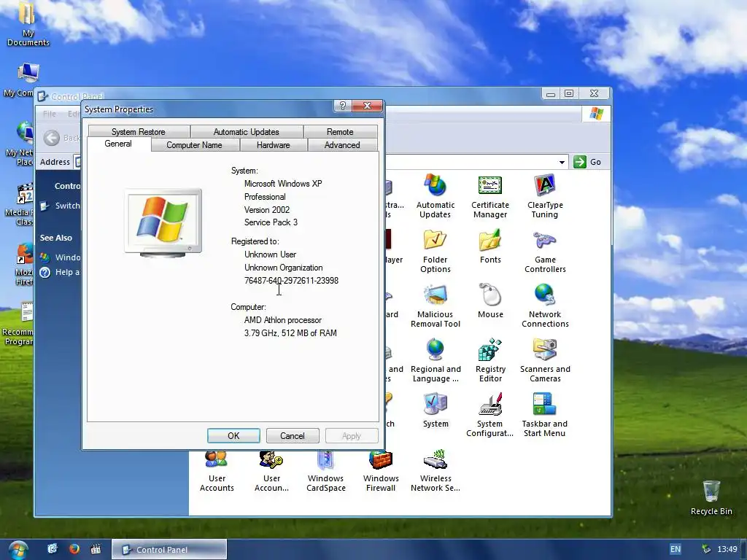Viewport: 747px width, 560px height.
Task: Open Scanners and Cameras icon
Action: pos(545,360)
